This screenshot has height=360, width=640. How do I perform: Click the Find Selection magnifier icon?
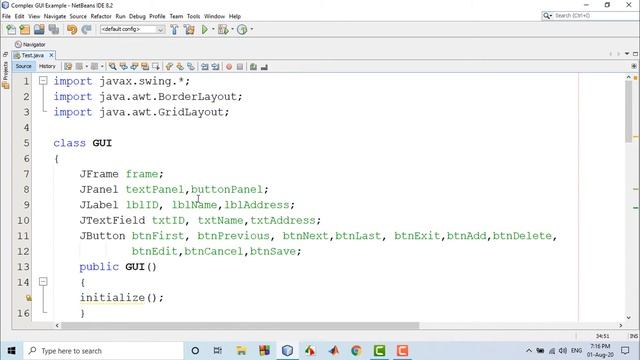point(113,67)
